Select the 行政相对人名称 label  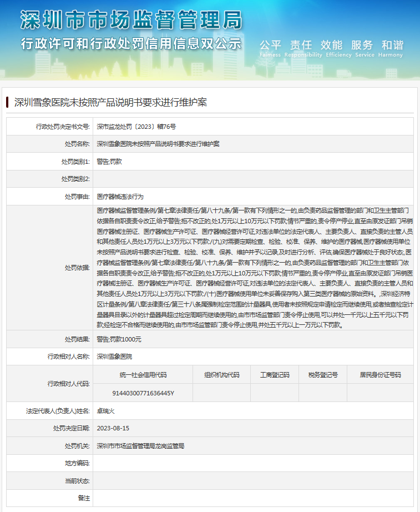(x=69, y=357)
